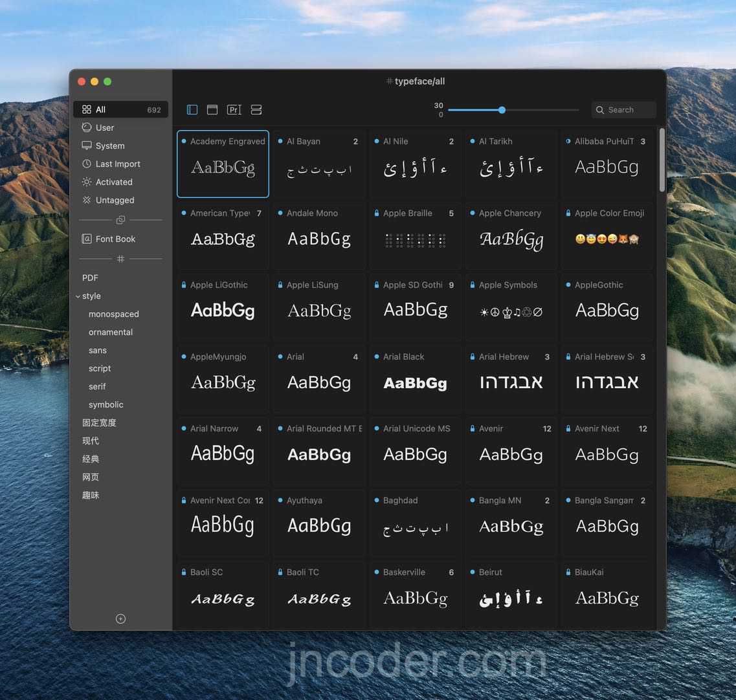Click the lock icon on Baoli SC
The width and height of the screenshot is (736, 700).
click(x=184, y=572)
